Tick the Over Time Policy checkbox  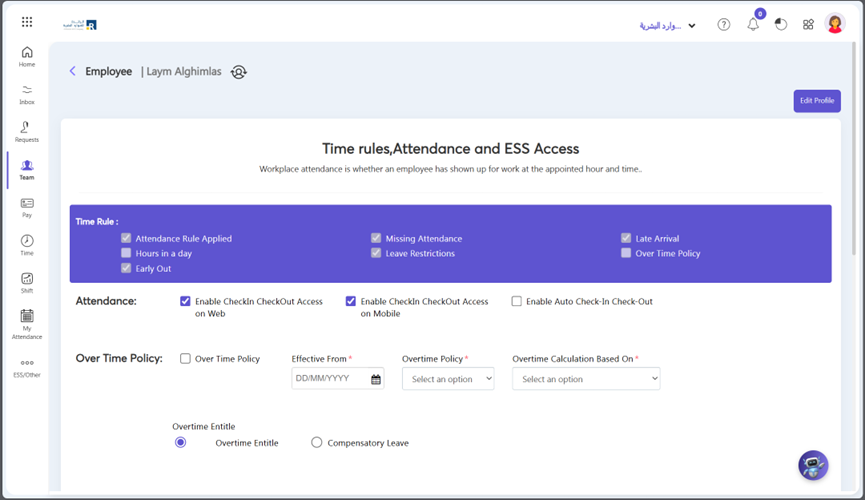point(185,358)
